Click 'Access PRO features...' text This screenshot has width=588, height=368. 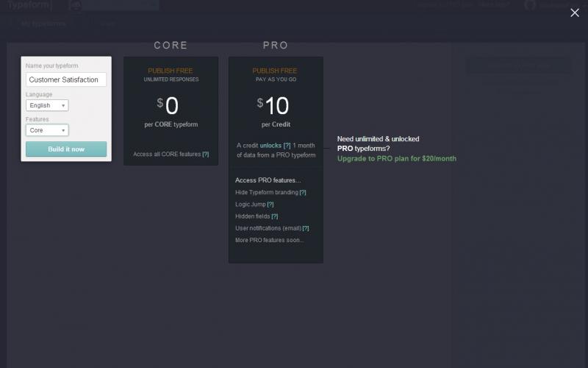coord(268,180)
